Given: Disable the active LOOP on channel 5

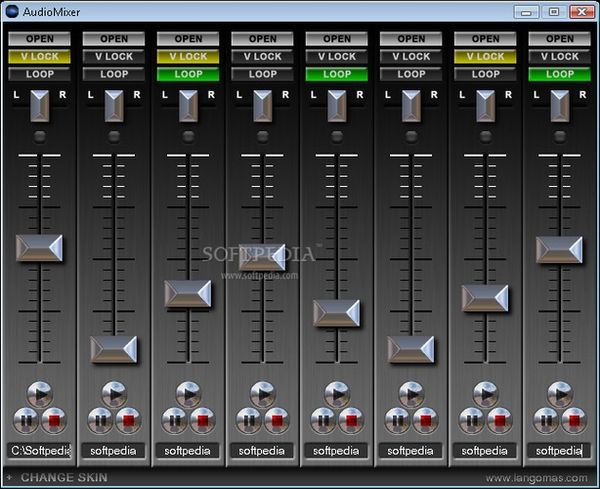Looking at the screenshot, I should point(336,74).
